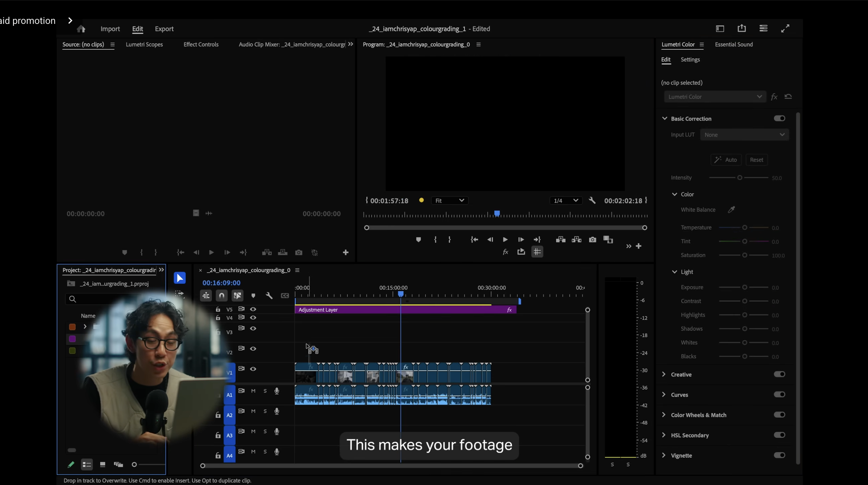This screenshot has height=485, width=868.
Task: Toggle global FX mute in Program monitor
Action: pyautogui.click(x=506, y=252)
